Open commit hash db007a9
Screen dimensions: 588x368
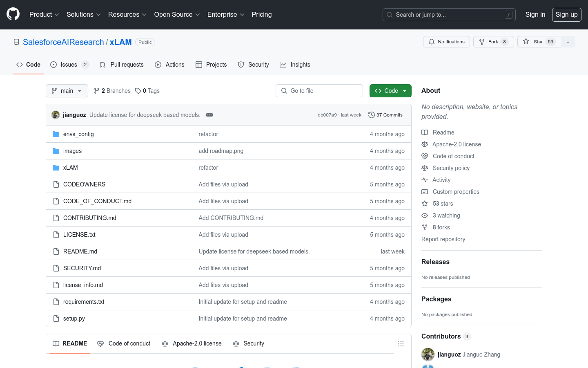(327, 115)
